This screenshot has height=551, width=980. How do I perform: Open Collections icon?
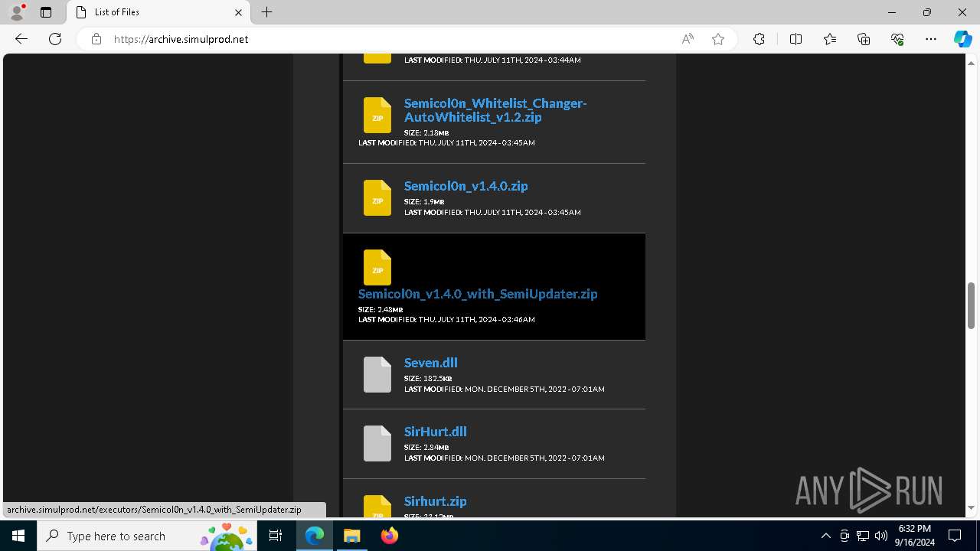pyautogui.click(x=864, y=39)
